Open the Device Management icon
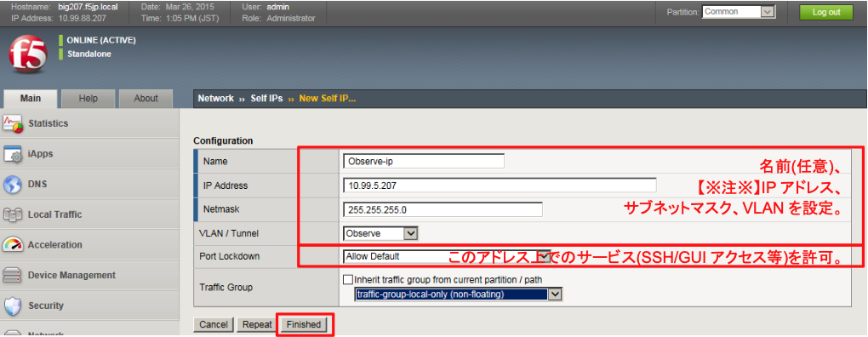Image resolution: width=868 pixels, height=337 pixels. click(13, 276)
